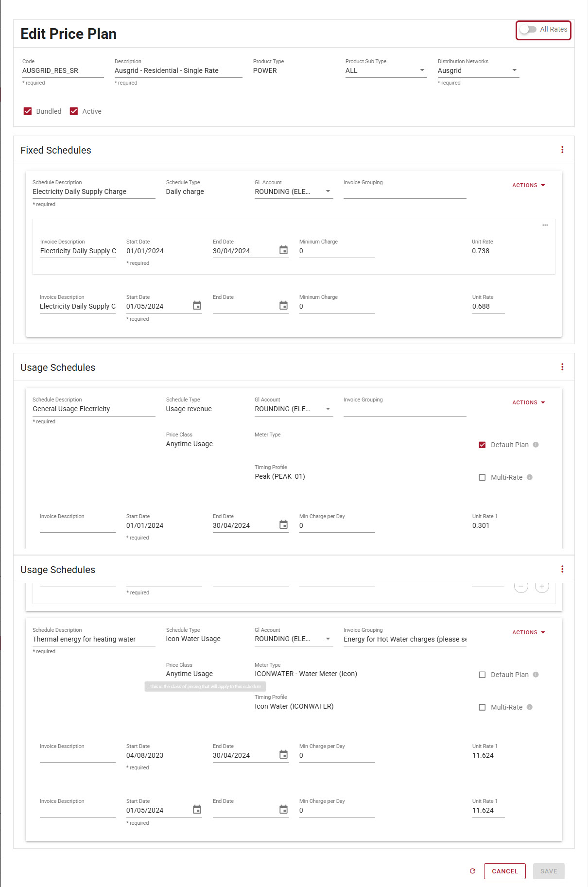This screenshot has height=887, width=588.
Task: Edit Min Charge per Day in 04/08/2023 row
Action: (337, 755)
